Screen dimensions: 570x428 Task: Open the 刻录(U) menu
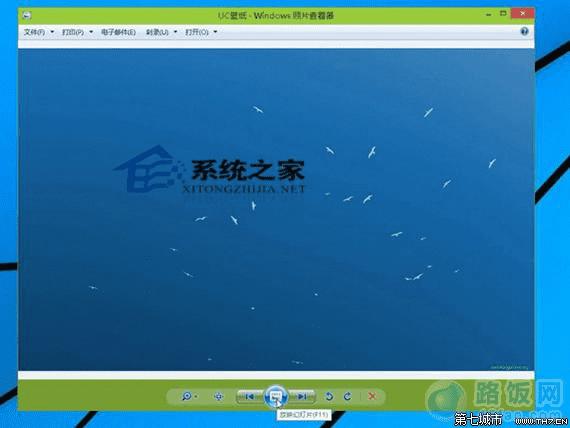(161, 32)
